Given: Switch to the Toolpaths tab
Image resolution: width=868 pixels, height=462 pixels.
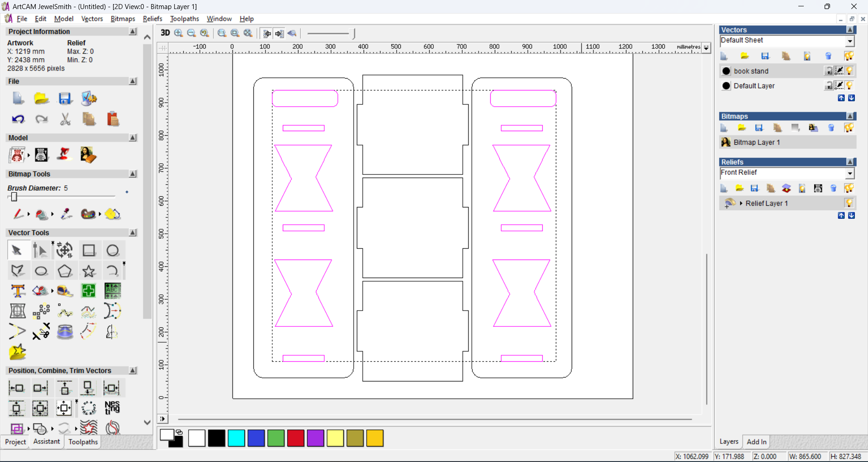Looking at the screenshot, I should click(83, 442).
